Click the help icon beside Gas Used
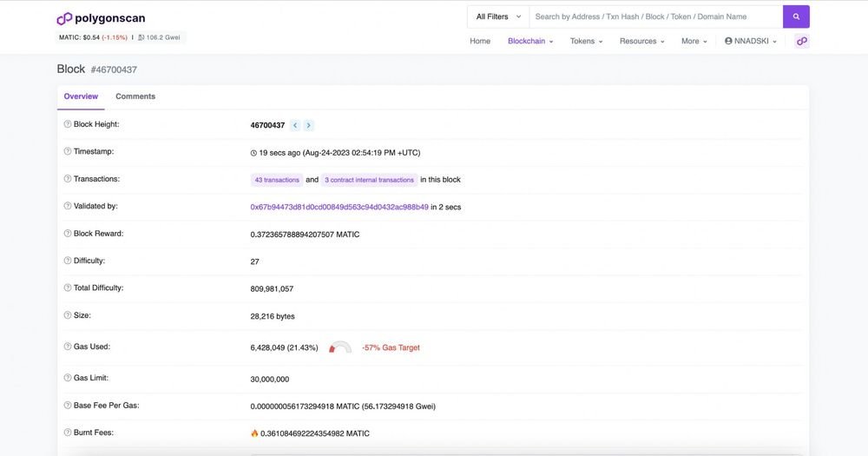Image resolution: width=868 pixels, height=456 pixels. pos(68,347)
